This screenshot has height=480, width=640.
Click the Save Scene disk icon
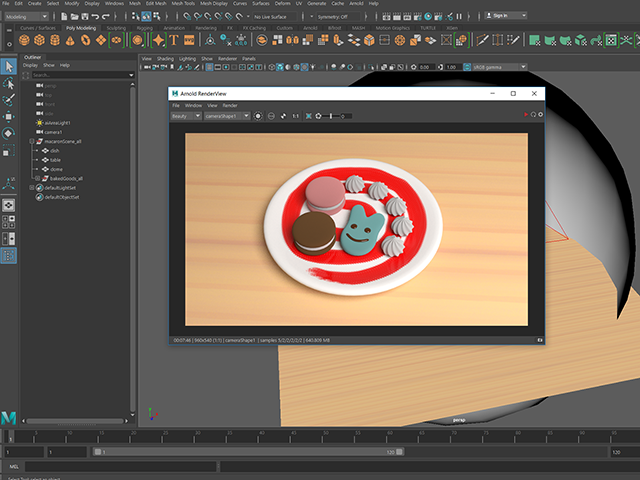coord(85,16)
